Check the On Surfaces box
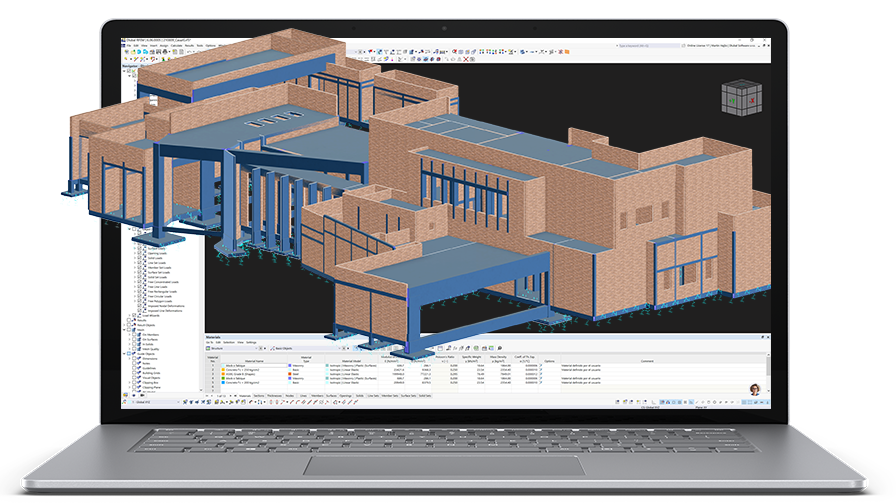This screenshot has width=896, height=504. click(134, 339)
